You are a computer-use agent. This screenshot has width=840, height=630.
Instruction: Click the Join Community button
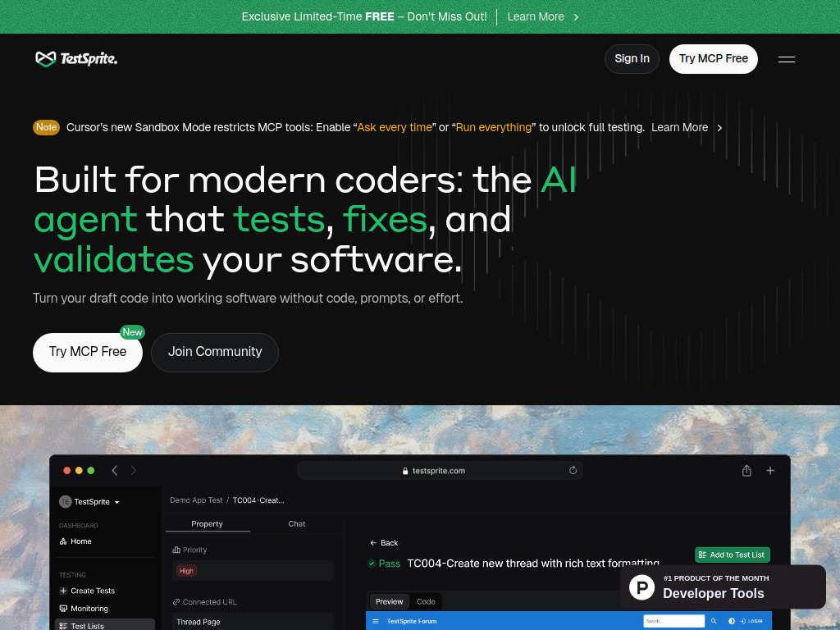click(x=215, y=353)
